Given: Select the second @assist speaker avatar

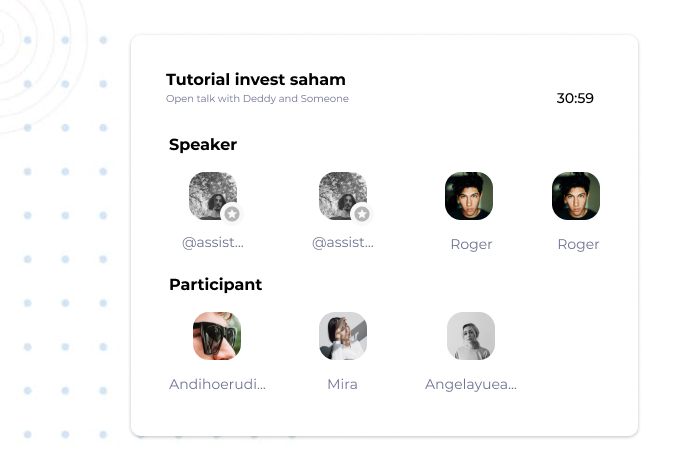Looking at the screenshot, I should (341, 195).
